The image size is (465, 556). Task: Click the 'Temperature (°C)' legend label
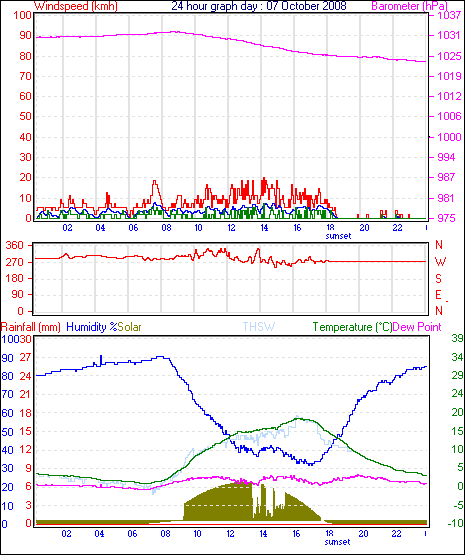tap(353, 327)
